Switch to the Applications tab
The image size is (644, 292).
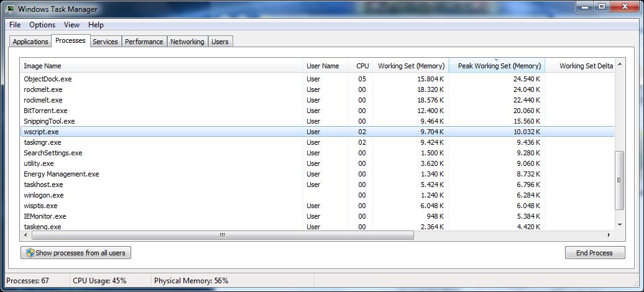30,42
